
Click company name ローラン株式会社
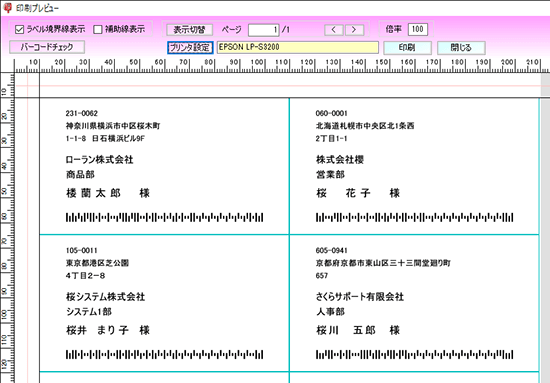pos(100,160)
